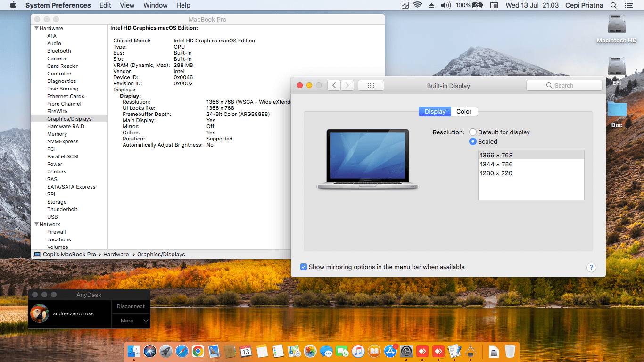Open Siri from the Dock
The image size is (644, 362).
149,351
